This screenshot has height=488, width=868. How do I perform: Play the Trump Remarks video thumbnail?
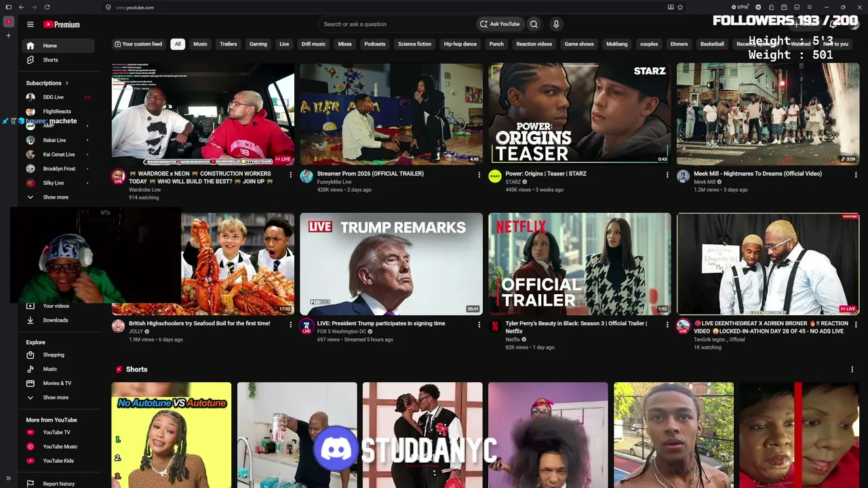[x=391, y=264]
